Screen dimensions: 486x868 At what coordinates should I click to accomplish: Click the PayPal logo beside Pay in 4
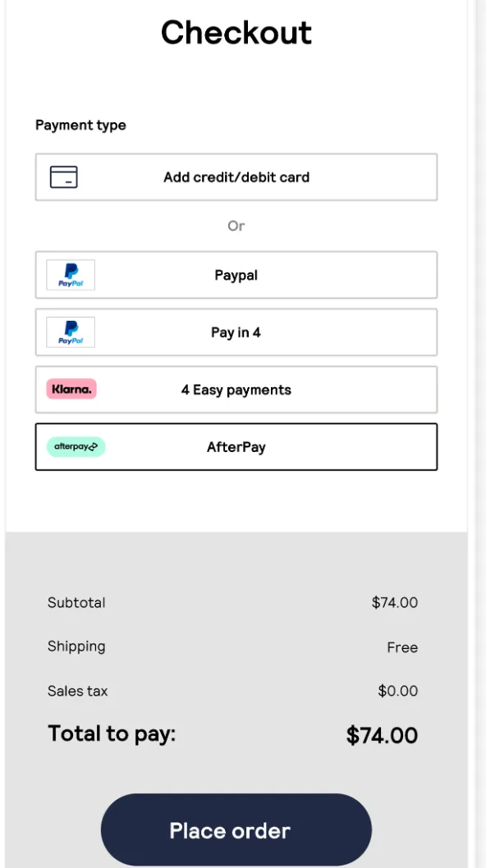(71, 332)
